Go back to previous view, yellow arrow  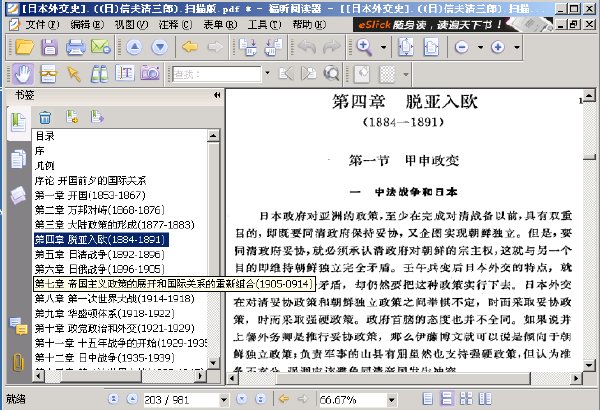[x=190, y=47]
